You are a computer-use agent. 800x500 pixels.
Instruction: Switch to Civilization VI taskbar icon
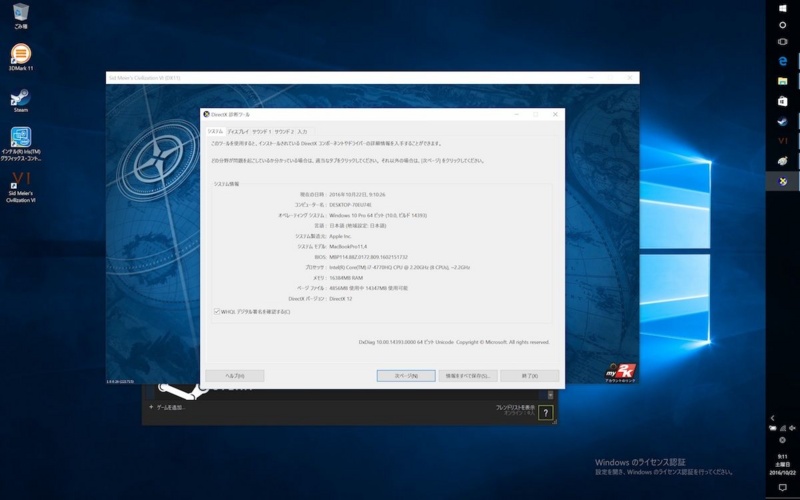tap(783, 141)
